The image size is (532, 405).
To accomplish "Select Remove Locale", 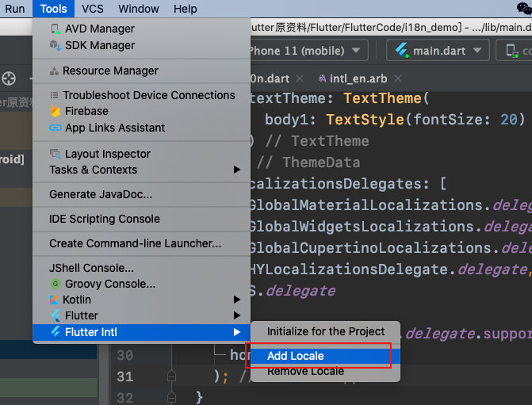I will point(325,372).
